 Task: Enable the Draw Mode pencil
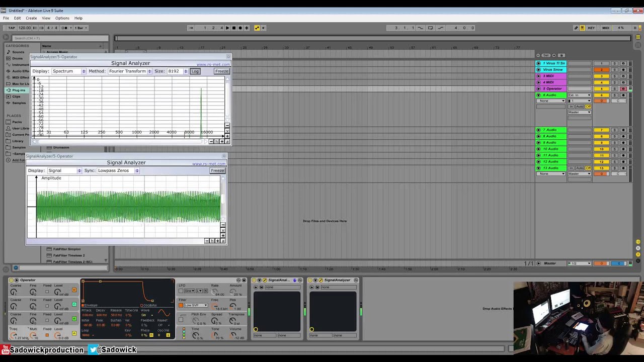point(576,28)
